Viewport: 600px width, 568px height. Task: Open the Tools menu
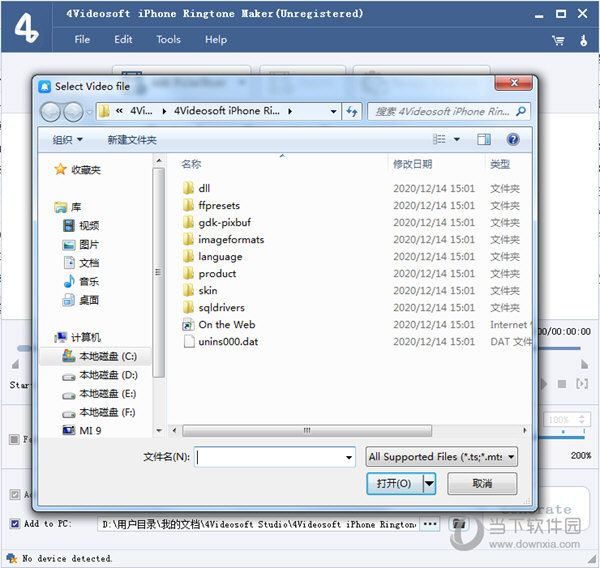tap(168, 39)
